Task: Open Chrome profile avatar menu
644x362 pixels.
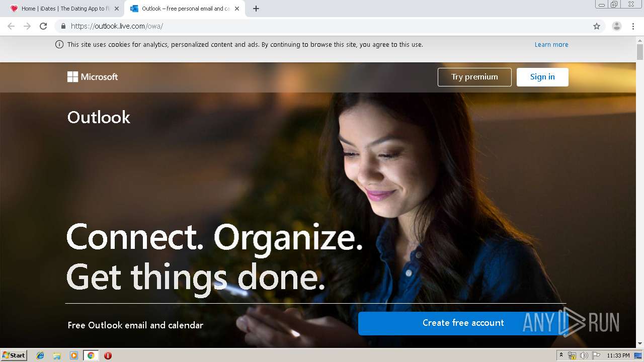Action: point(617,26)
